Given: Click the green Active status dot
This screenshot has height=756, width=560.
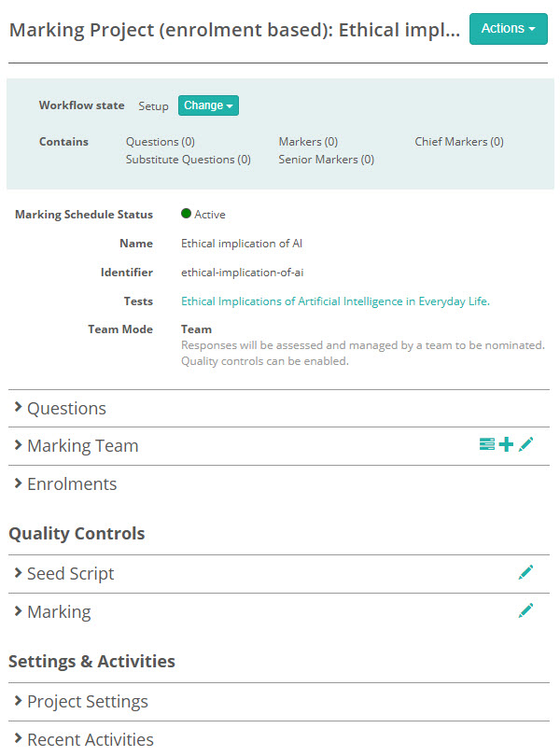Looking at the screenshot, I should pos(187,214).
